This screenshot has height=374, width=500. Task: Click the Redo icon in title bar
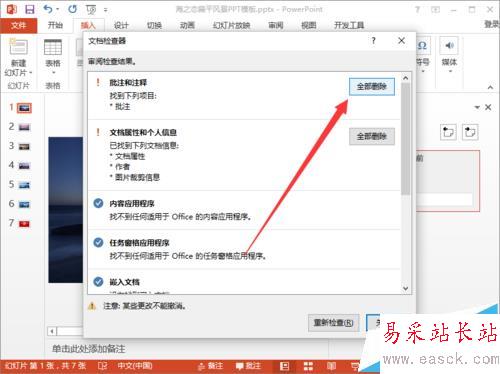pos(72,9)
